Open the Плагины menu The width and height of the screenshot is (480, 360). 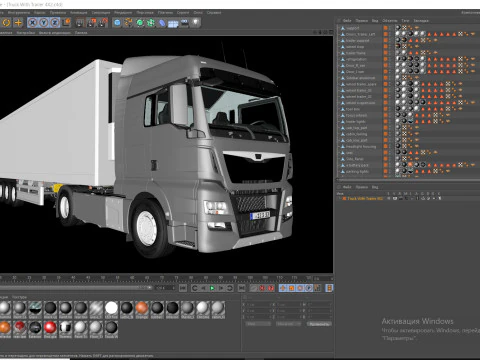coord(165,12)
